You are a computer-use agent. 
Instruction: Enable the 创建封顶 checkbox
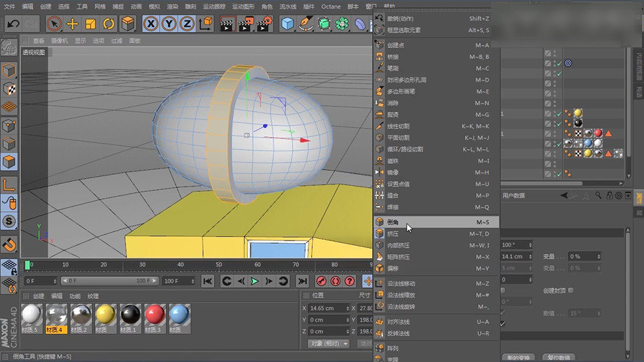[570, 291]
